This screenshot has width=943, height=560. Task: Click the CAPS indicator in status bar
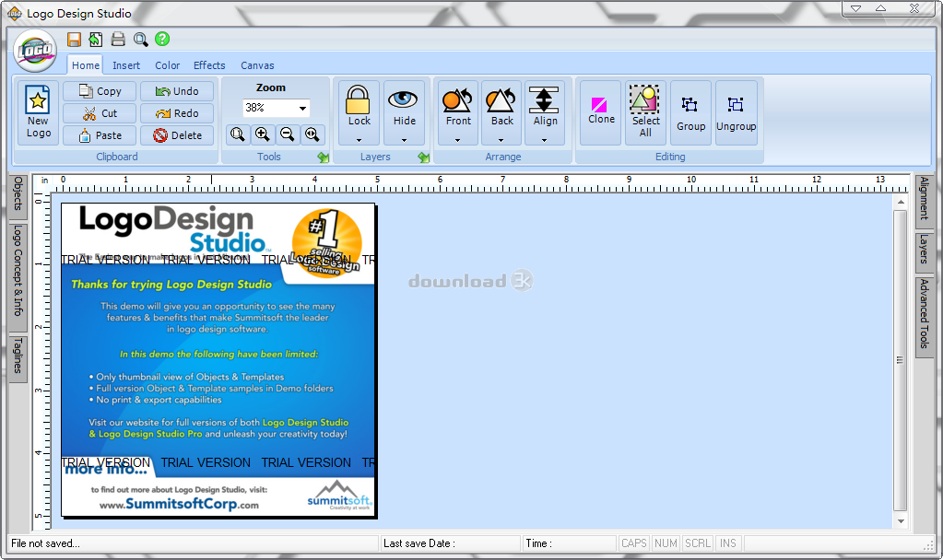[634, 543]
